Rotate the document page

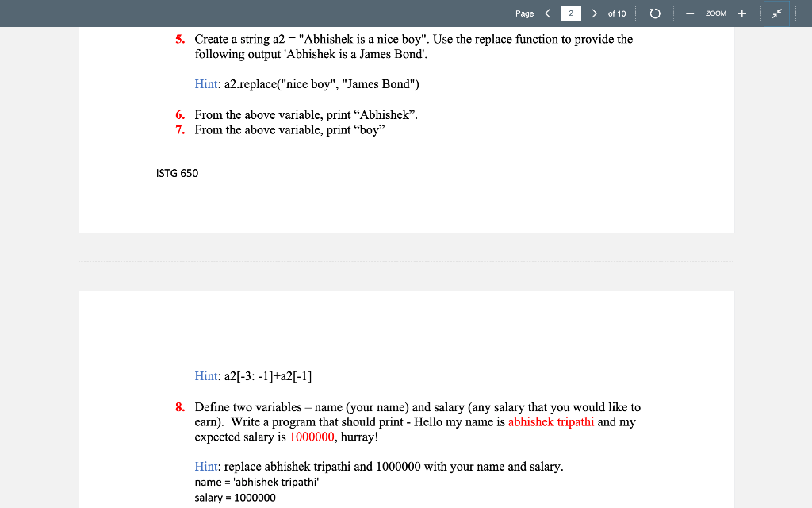pyautogui.click(x=655, y=13)
